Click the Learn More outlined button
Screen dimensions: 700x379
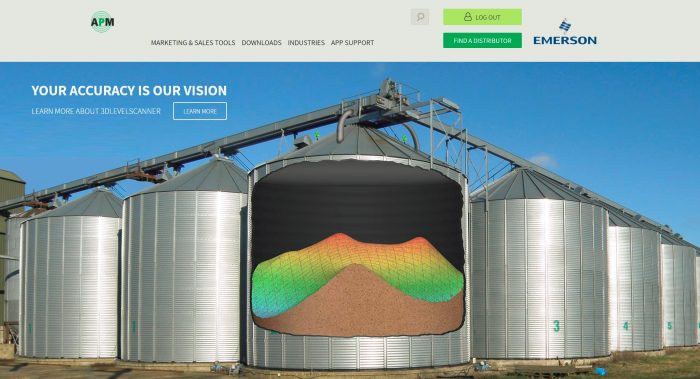pyautogui.click(x=200, y=111)
